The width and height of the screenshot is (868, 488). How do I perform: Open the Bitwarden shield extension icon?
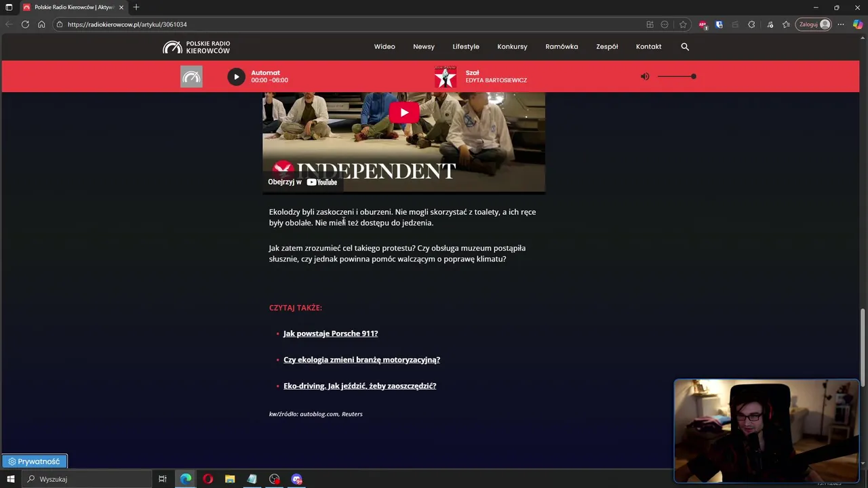[719, 24]
